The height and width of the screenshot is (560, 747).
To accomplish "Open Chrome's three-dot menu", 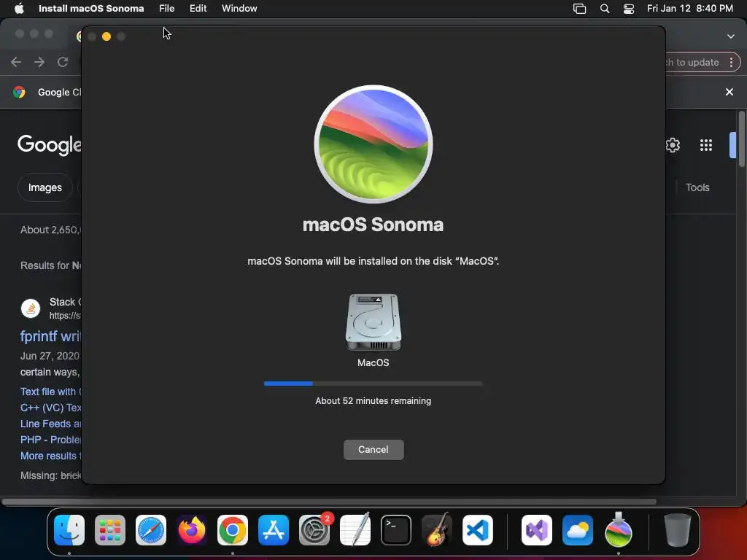I will (x=731, y=63).
